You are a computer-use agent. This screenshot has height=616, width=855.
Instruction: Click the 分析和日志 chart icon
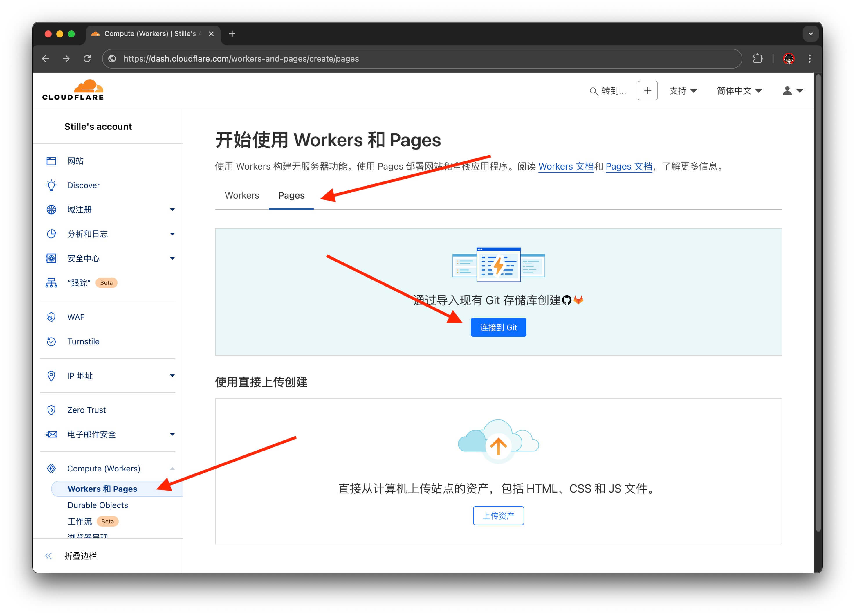51,234
